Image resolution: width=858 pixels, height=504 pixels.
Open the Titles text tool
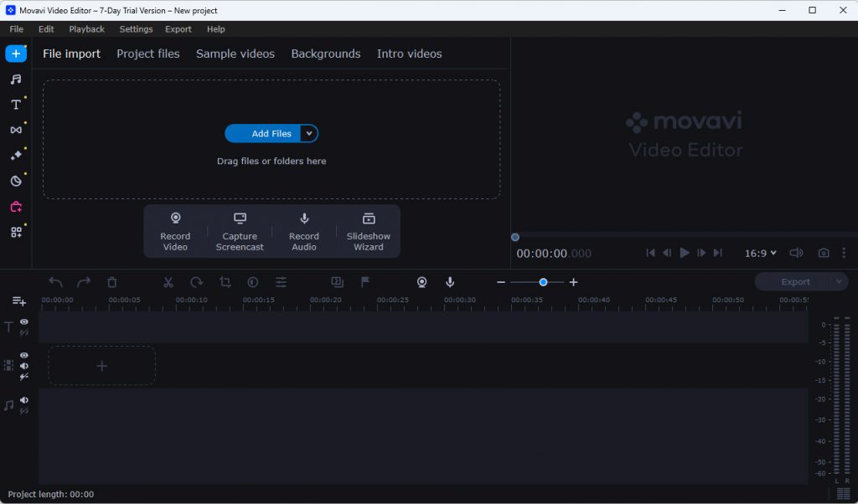[x=16, y=105]
